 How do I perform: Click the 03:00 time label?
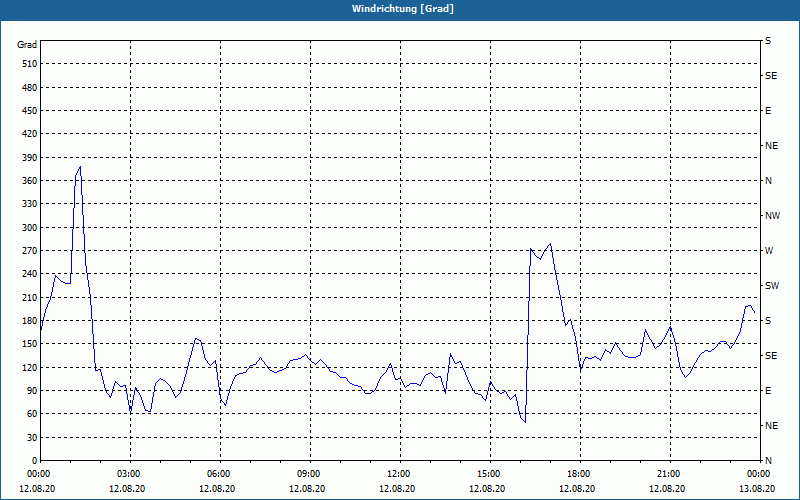(x=131, y=474)
